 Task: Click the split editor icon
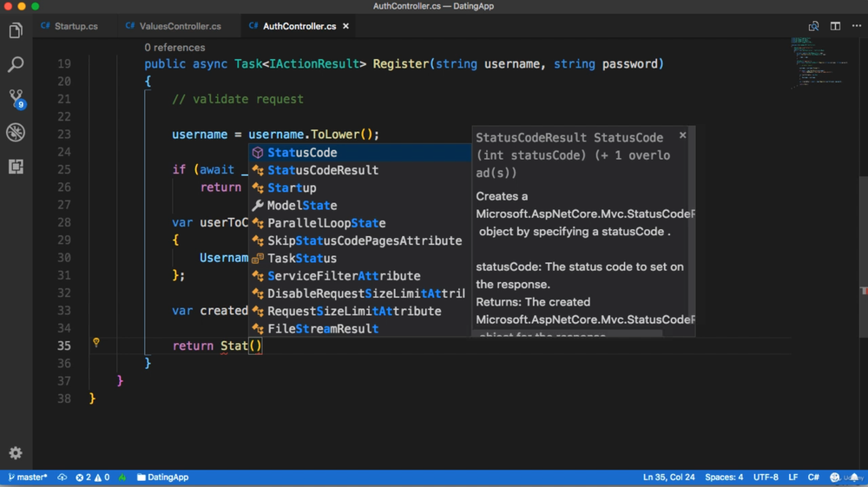click(x=835, y=26)
